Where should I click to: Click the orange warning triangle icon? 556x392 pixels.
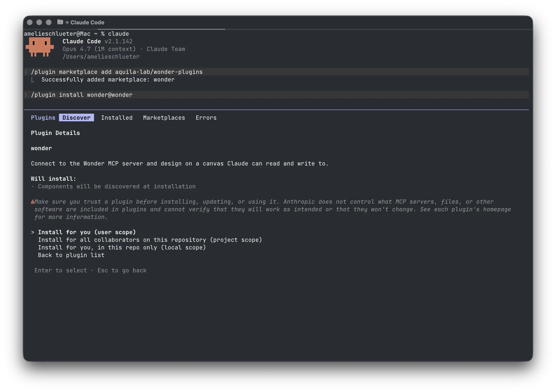pyautogui.click(x=33, y=202)
